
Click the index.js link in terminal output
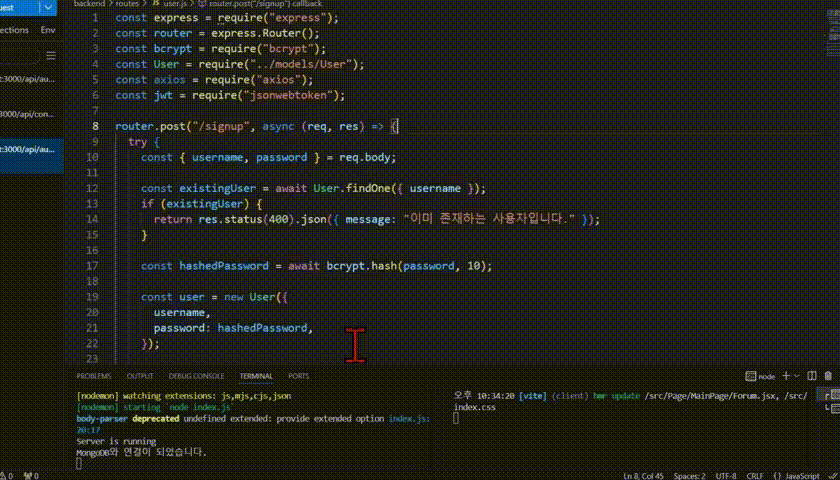click(409, 418)
